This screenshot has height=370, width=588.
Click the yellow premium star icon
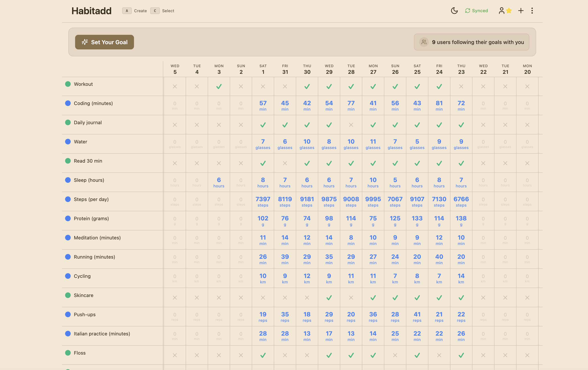(x=509, y=11)
